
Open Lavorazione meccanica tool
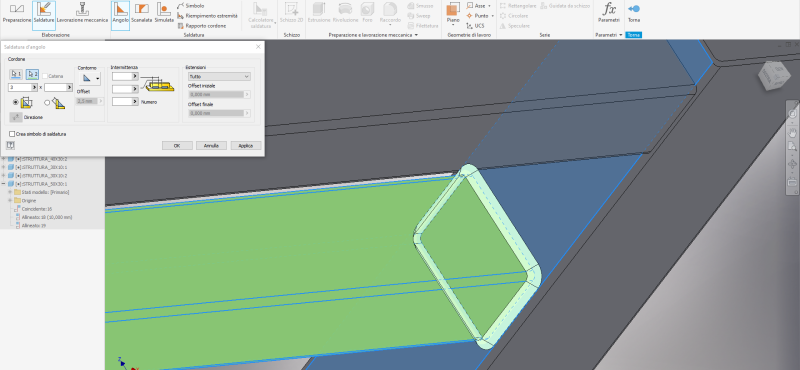pyautogui.click(x=82, y=14)
